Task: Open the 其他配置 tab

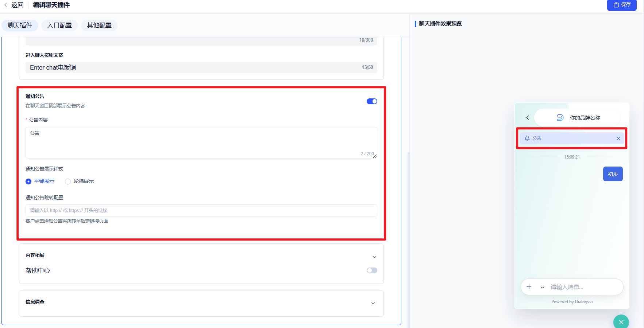Action: pos(99,26)
